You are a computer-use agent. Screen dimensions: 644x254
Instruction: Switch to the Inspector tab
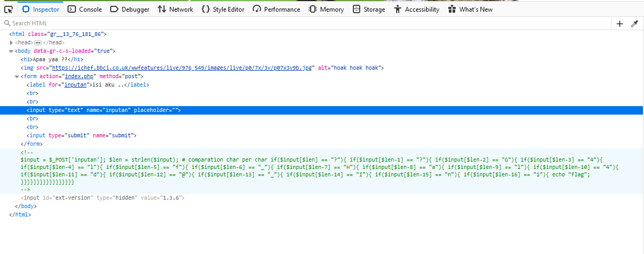[x=41, y=10]
